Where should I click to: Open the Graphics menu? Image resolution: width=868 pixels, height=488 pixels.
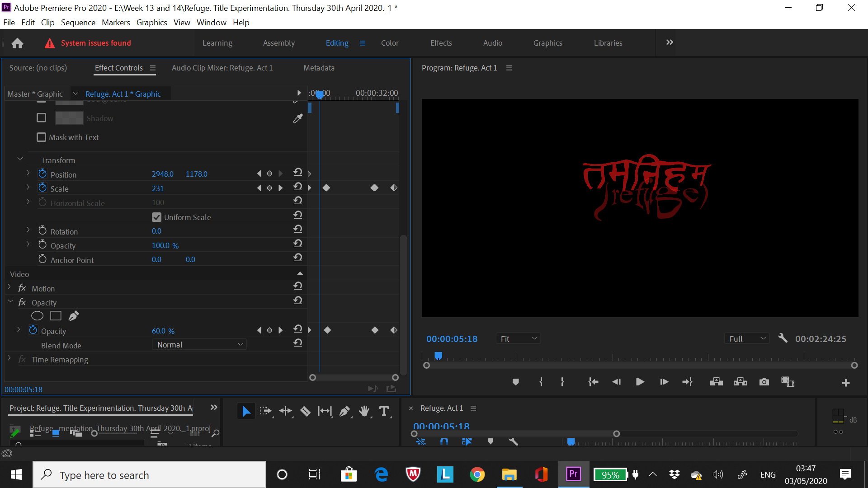tap(151, 22)
